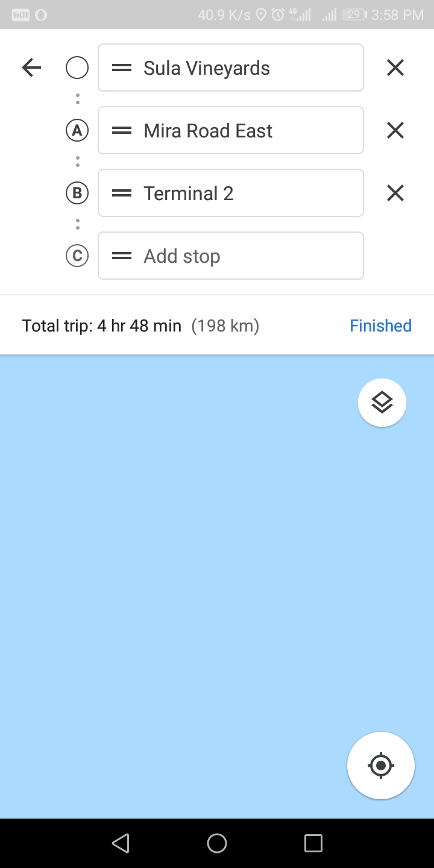The width and height of the screenshot is (434, 868).
Task: Open the map layers button
Action: coord(382,403)
